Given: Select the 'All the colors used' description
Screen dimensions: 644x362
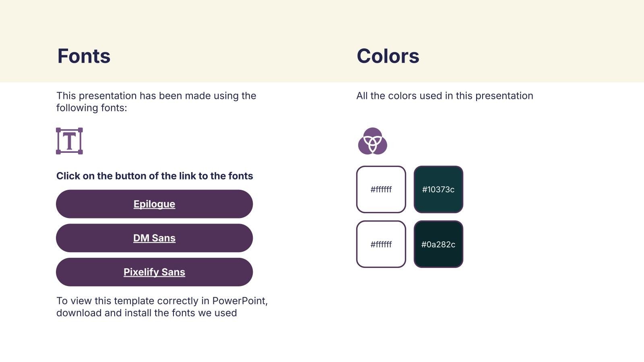Looking at the screenshot, I should (444, 96).
